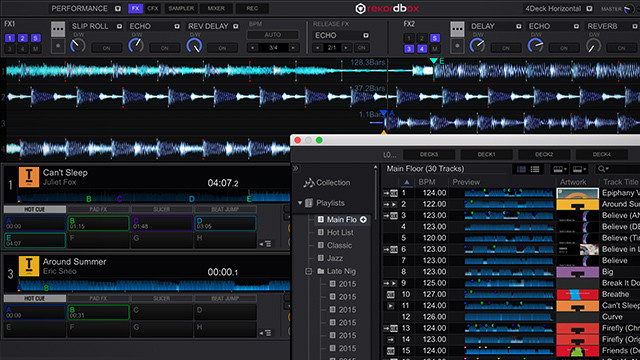Screen dimensions: 640x360
Task: Click the Deck 1 overview waveform cue C marker
Action: [120, 199]
